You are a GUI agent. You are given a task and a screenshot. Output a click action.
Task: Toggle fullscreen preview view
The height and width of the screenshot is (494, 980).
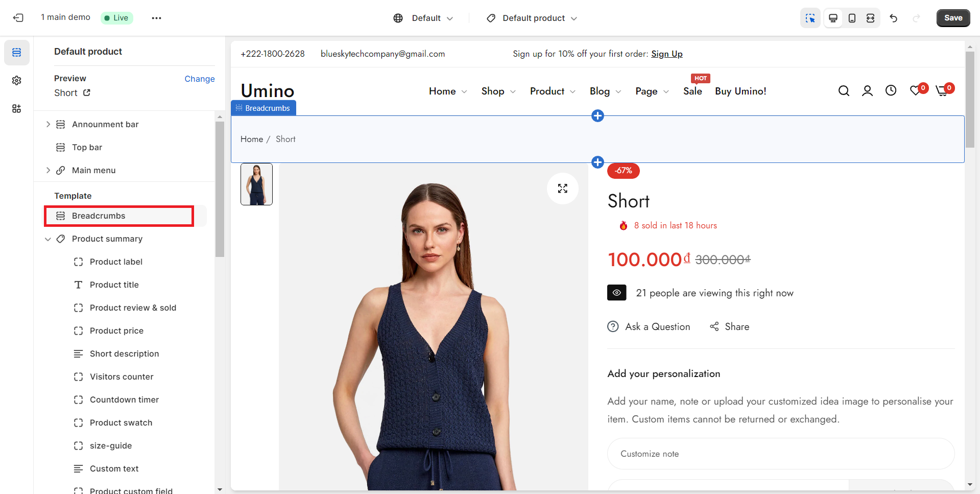click(870, 18)
